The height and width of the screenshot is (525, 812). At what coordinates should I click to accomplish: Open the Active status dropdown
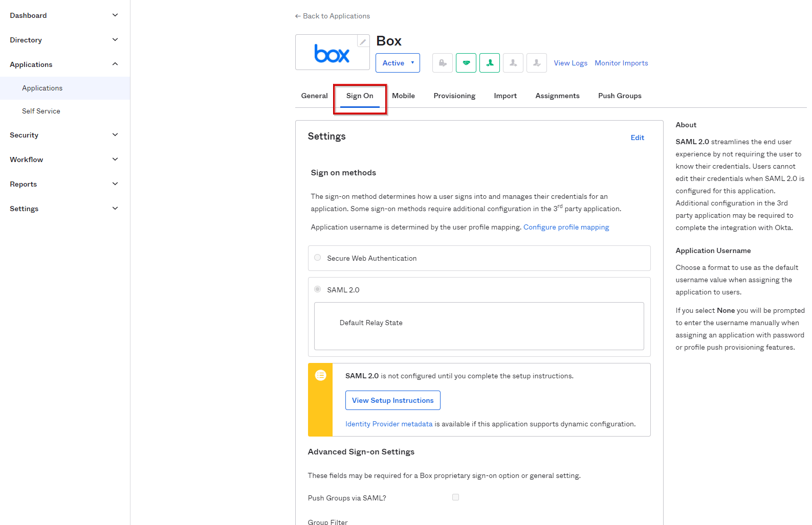point(398,63)
